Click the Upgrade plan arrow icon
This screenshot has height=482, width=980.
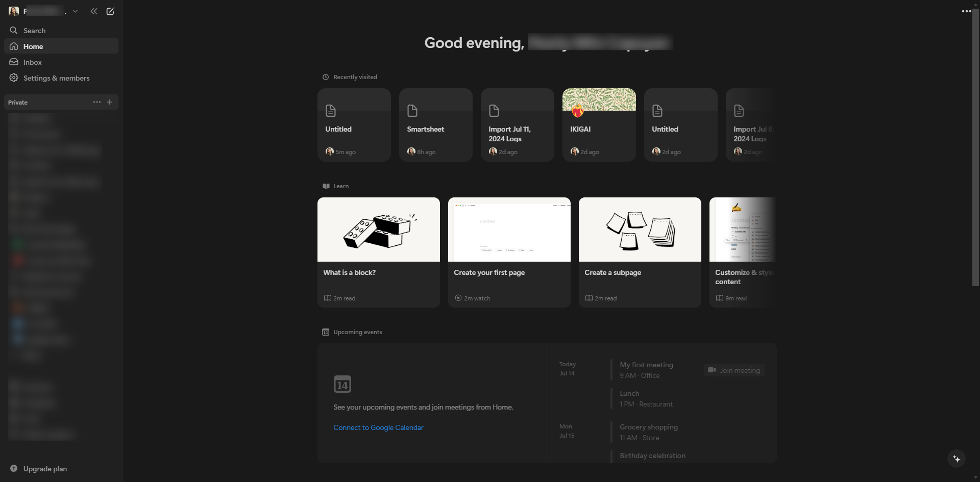click(x=14, y=468)
